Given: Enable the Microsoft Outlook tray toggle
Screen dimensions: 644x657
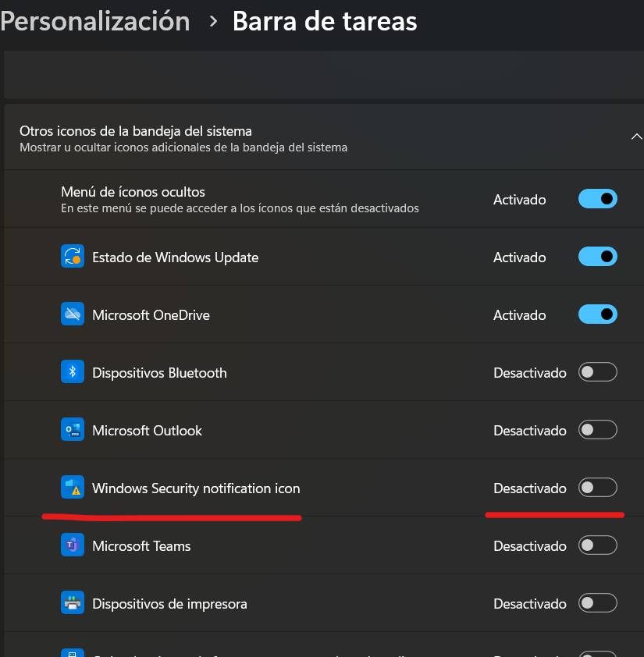Looking at the screenshot, I should [597, 430].
